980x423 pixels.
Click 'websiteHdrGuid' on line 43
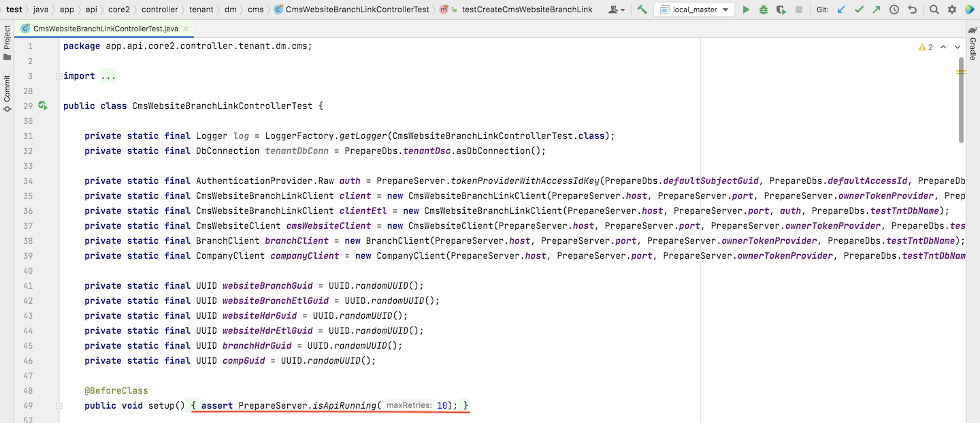[259, 316]
